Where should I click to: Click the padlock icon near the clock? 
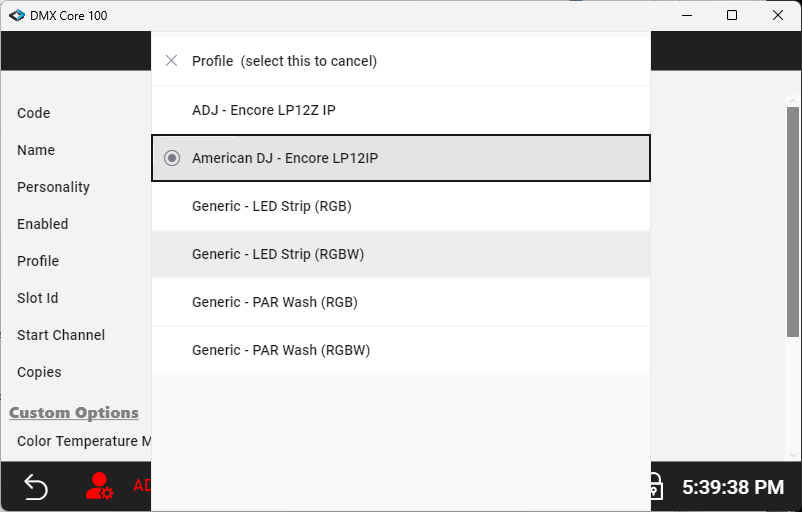[655, 487]
